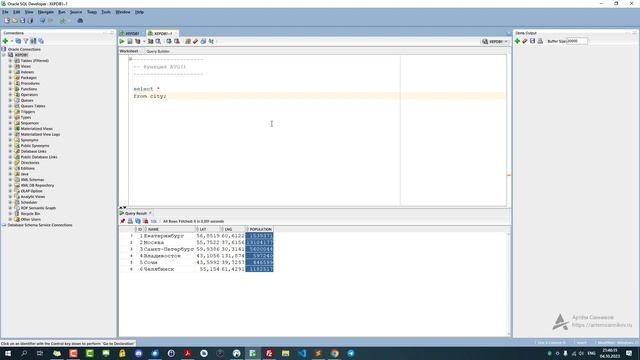Click Run Script icon in worksheet toolbar
The width and height of the screenshot is (640, 360).
(130, 41)
